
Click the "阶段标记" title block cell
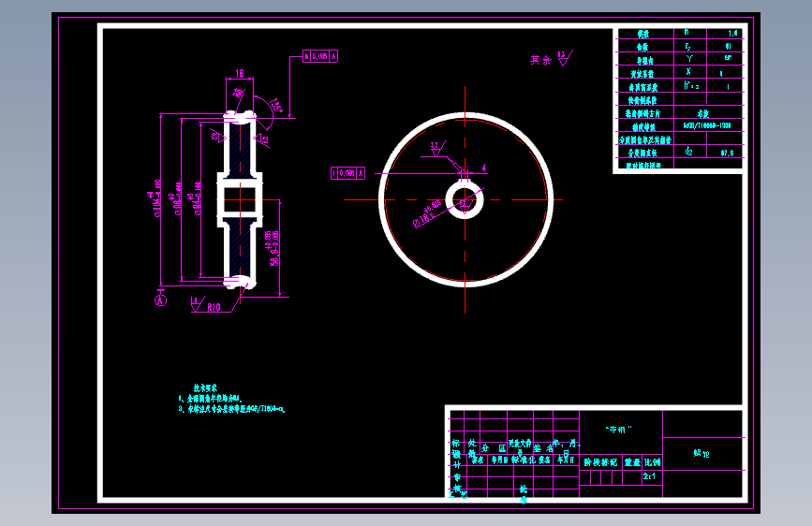[x=600, y=462]
